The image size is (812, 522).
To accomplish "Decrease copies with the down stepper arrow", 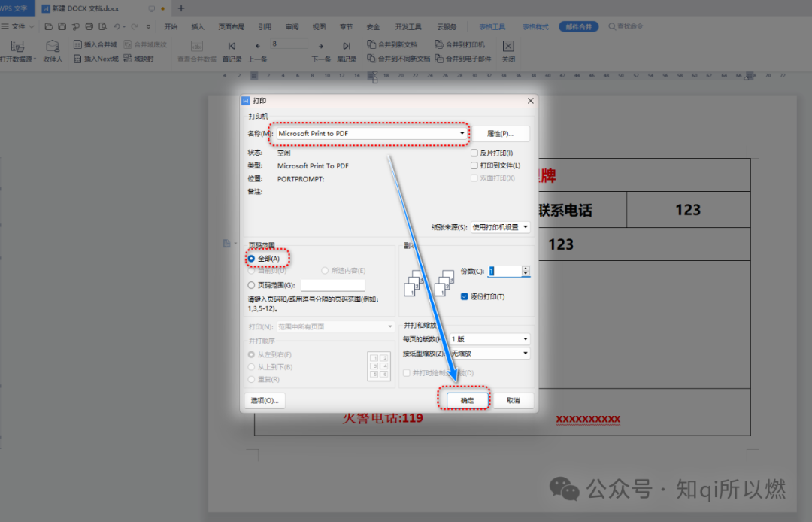I will (x=526, y=274).
